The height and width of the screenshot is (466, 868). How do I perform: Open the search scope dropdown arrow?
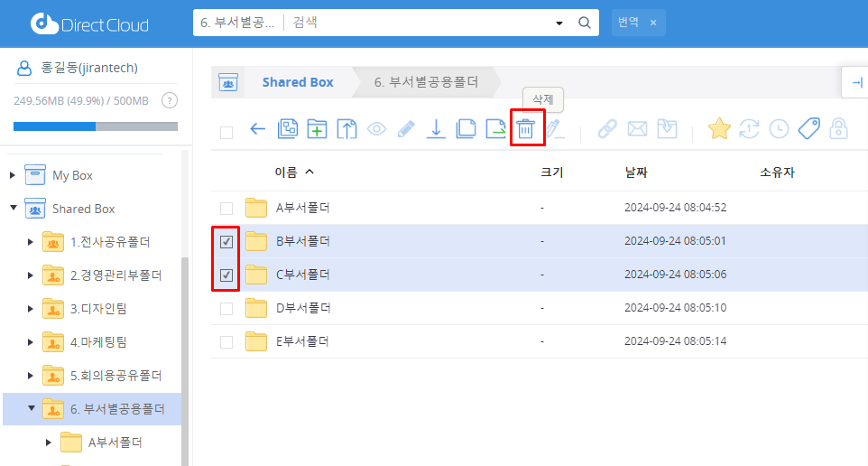pos(559,23)
